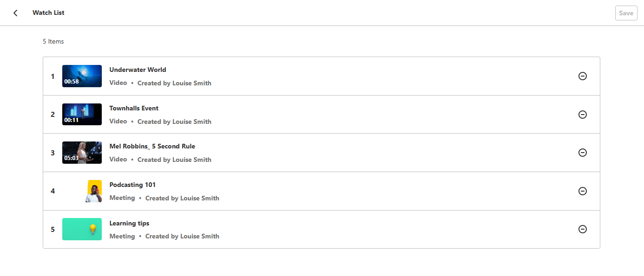
Task: Open Mel Robbins_ 5 Second Rule title
Action: (x=152, y=146)
